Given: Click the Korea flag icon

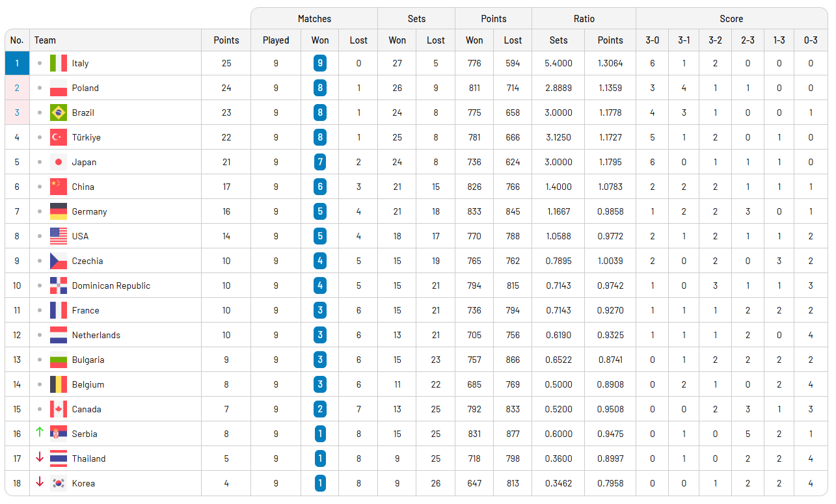Looking at the screenshot, I should click(x=59, y=483).
